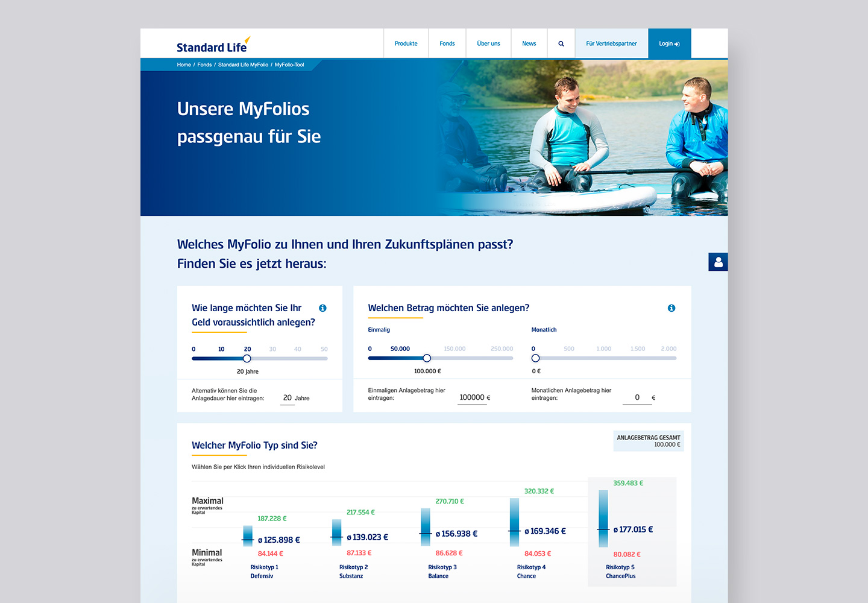The height and width of the screenshot is (603, 868).
Task: Click the 500 mark on Monatlich slider
Action: [x=569, y=349]
